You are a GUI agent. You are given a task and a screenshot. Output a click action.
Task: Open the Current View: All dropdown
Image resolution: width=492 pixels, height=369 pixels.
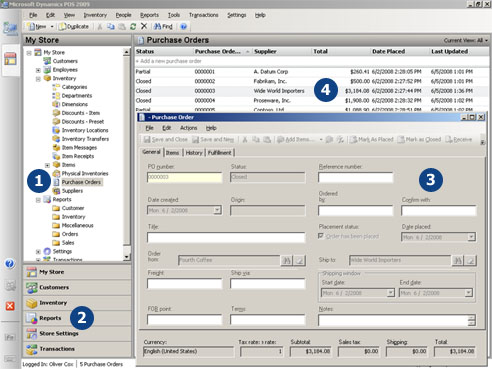466,40
